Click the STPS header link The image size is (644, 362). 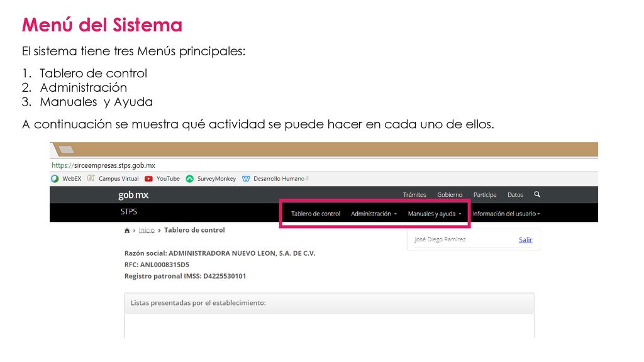coord(128,212)
